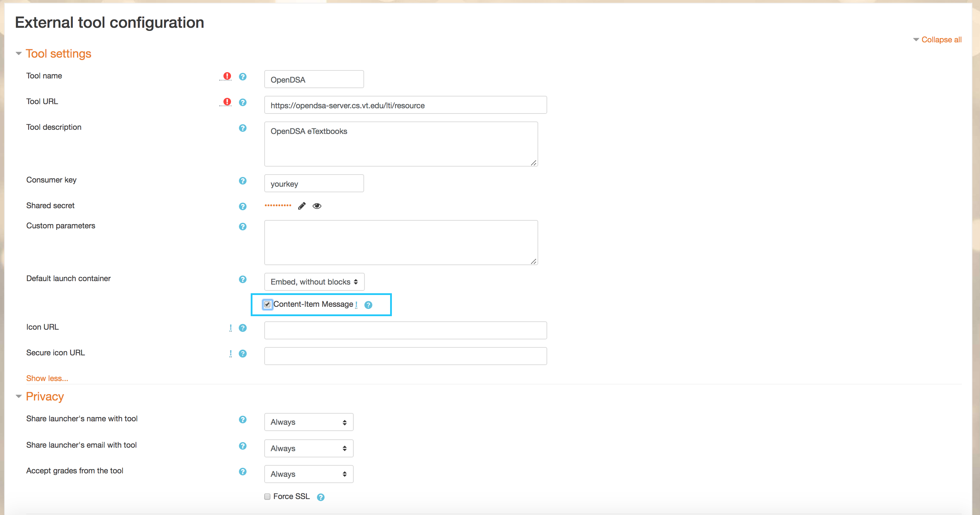Click the Content-Item Message label
Viewport: 980px width, 515px height.
tap(313, 304)
